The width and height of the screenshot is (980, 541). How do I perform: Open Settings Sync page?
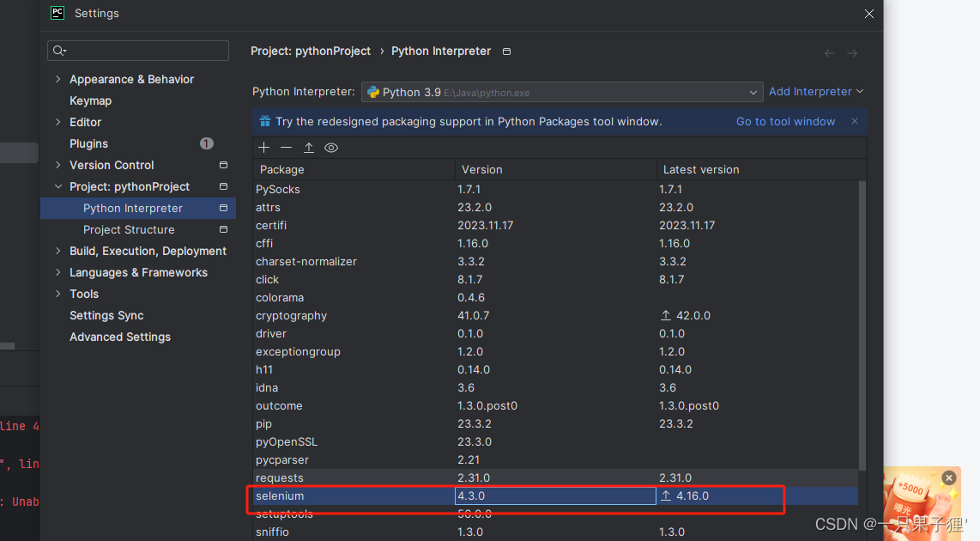[x=106, y=315]
